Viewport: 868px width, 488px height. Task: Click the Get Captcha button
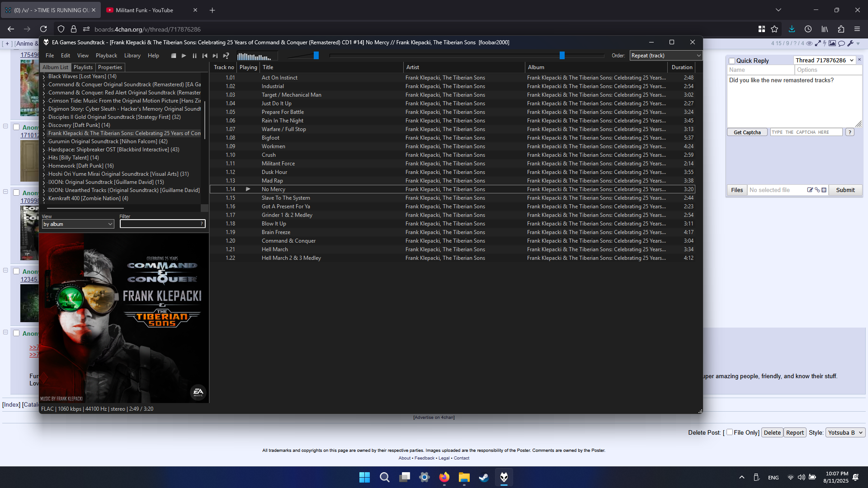point(747,132)
